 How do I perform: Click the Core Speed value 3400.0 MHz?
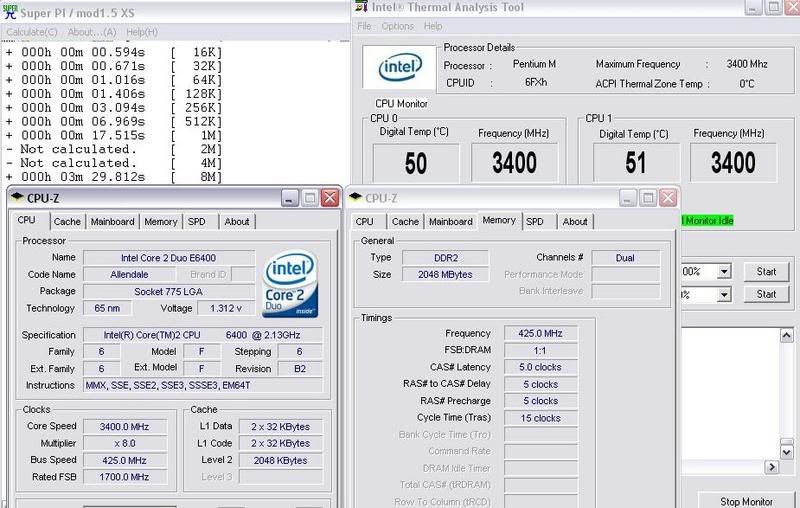(x=124, y=426)
